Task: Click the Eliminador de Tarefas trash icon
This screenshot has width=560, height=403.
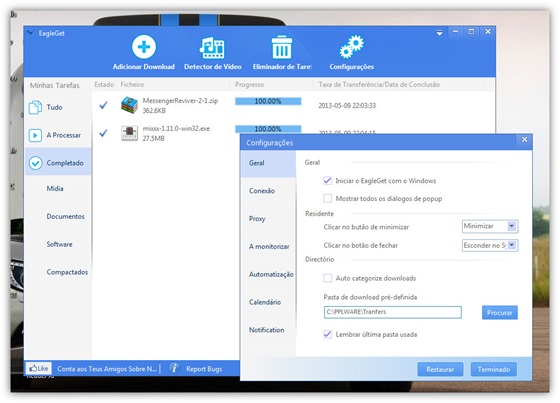Action: (281, 47)
